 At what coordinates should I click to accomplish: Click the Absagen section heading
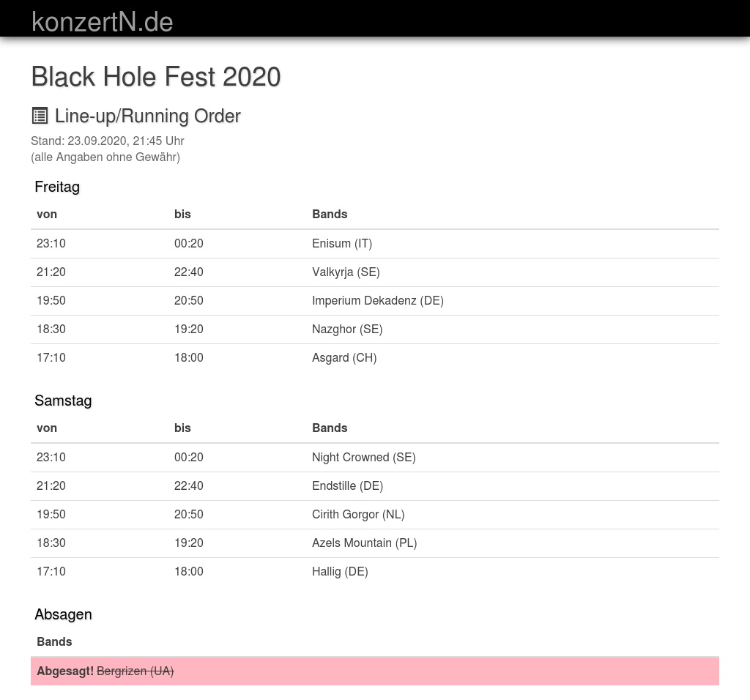coord(63,614)
